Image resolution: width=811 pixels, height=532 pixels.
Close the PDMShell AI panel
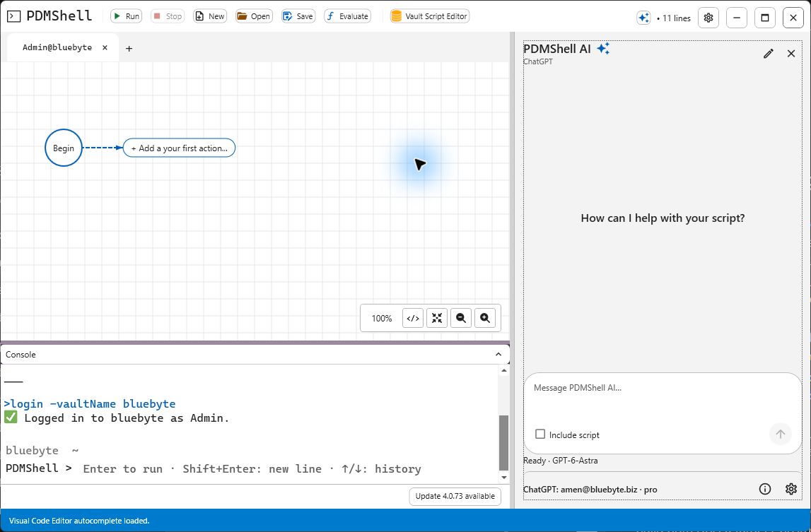(x=790, y=53)
